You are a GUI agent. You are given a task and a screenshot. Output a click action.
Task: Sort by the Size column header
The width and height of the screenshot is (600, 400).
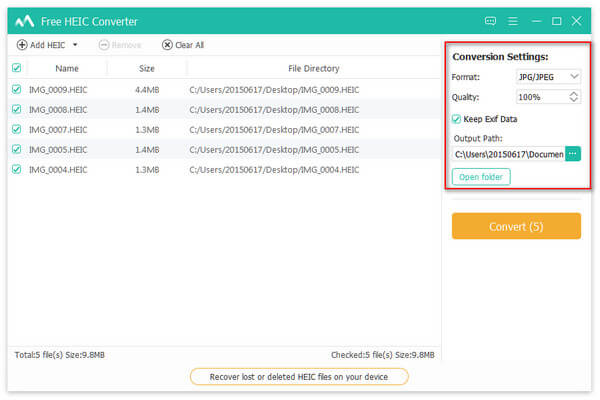(x=147, y=69)
